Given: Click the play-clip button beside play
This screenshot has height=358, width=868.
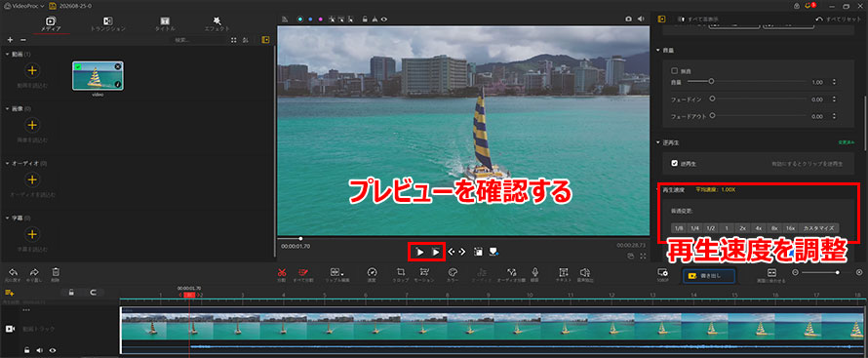Looking at the screenshot, I should pyautogui.click(x=436, y=253).
